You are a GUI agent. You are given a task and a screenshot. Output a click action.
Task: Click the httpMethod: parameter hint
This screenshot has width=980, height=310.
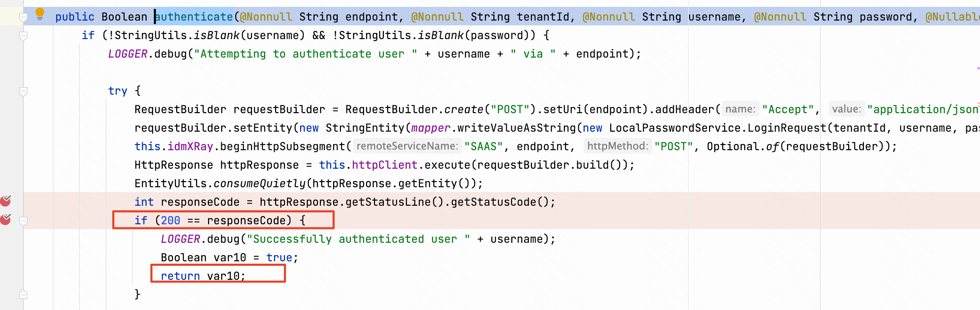[x=617, y=146]
